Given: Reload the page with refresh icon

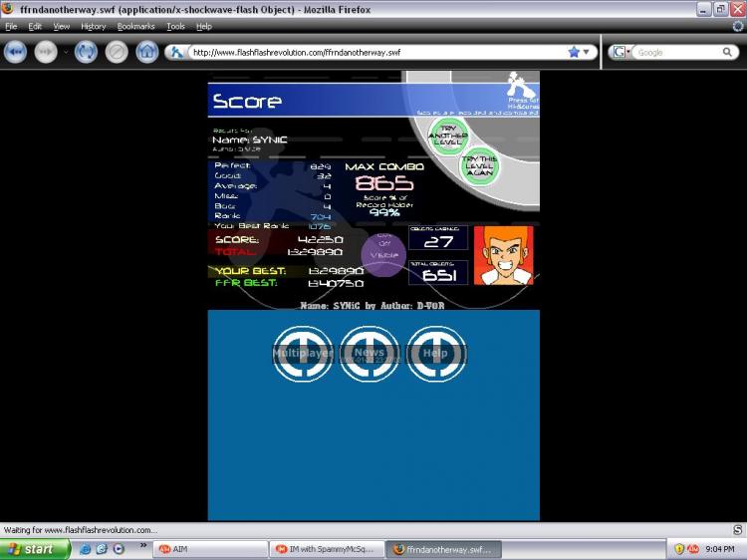Looking at the screenshot, I should coord(86,52).
